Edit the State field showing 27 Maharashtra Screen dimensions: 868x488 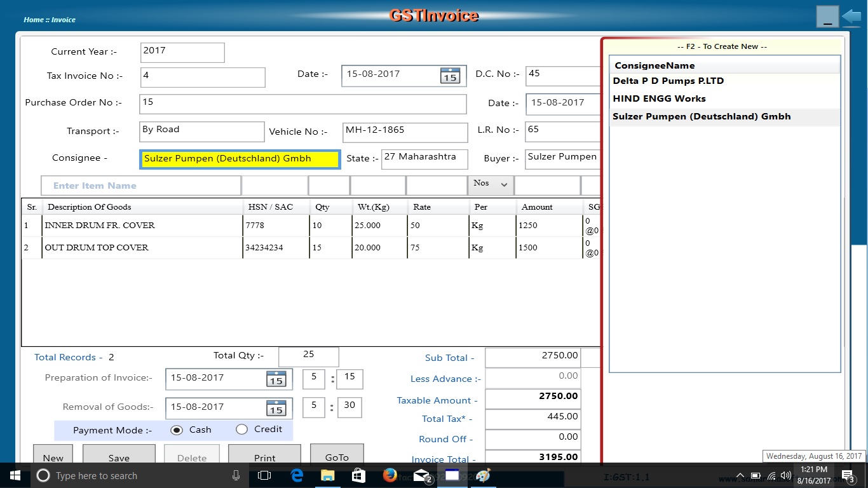[x=424, y=159]
